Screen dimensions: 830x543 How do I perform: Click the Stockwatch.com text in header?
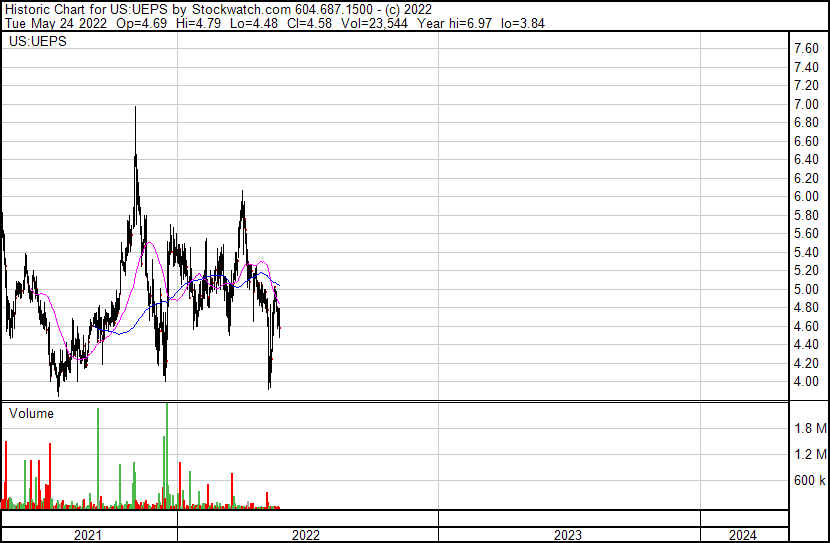[241, 10]
